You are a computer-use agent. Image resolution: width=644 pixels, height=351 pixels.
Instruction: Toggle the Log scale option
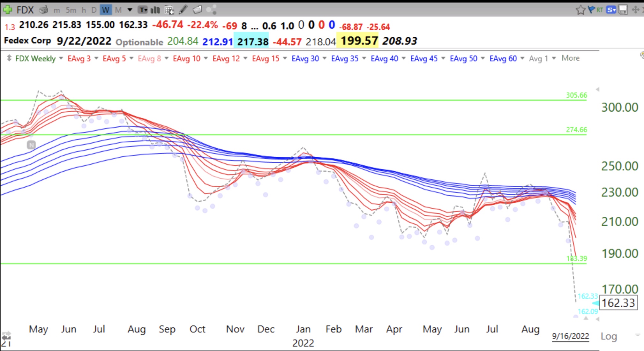(609, 336)
